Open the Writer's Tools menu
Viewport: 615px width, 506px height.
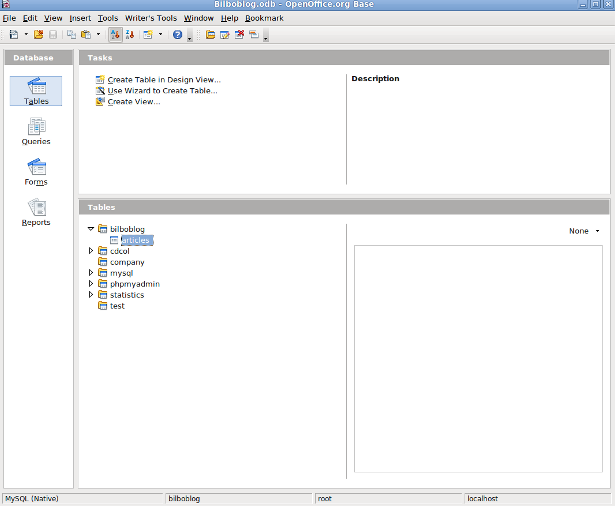tap(151, 18)
